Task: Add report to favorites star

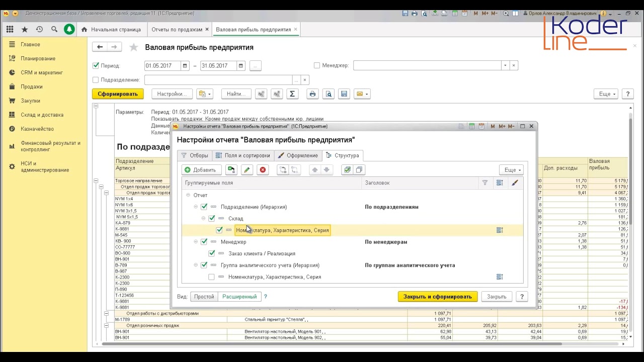Action: coord(133,47)
